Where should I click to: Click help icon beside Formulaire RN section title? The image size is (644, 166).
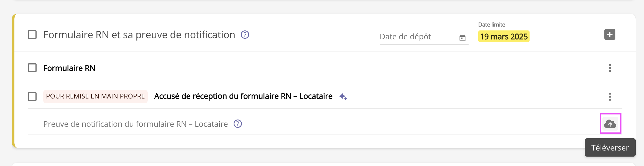(x=245, y=35)
